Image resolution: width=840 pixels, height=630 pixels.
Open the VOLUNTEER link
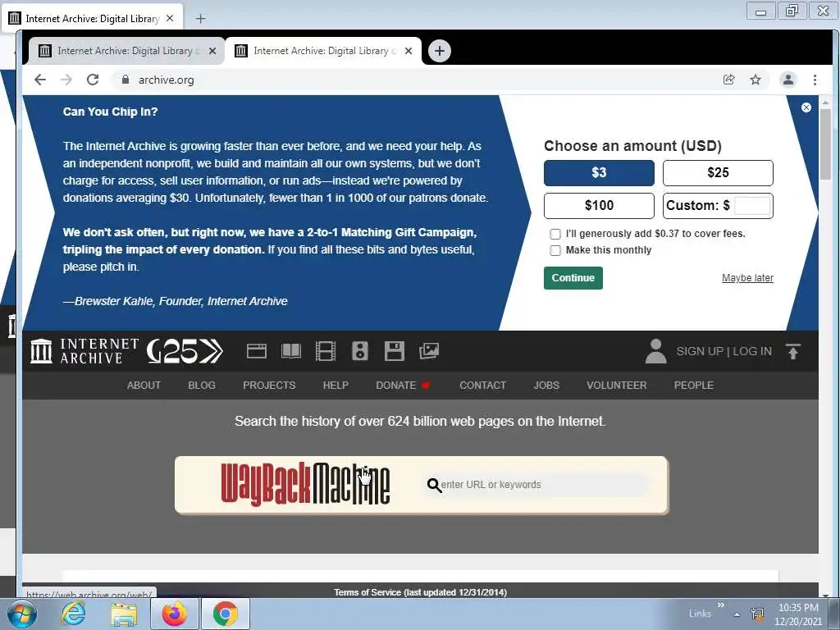617,386
